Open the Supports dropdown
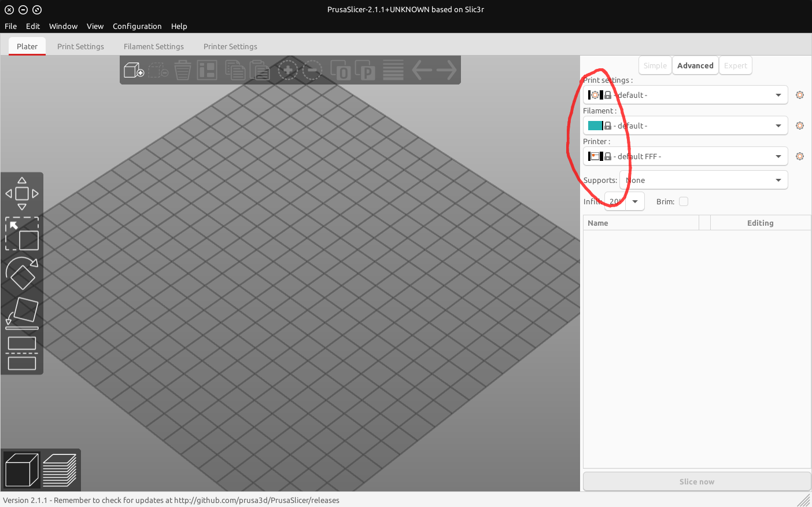 click(x=704, y=180)
